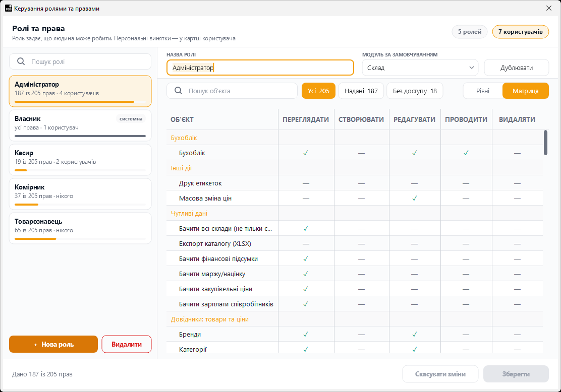Select the Касир role card
The height and width of the screenshot is (392, 561).
pos(80,160)
